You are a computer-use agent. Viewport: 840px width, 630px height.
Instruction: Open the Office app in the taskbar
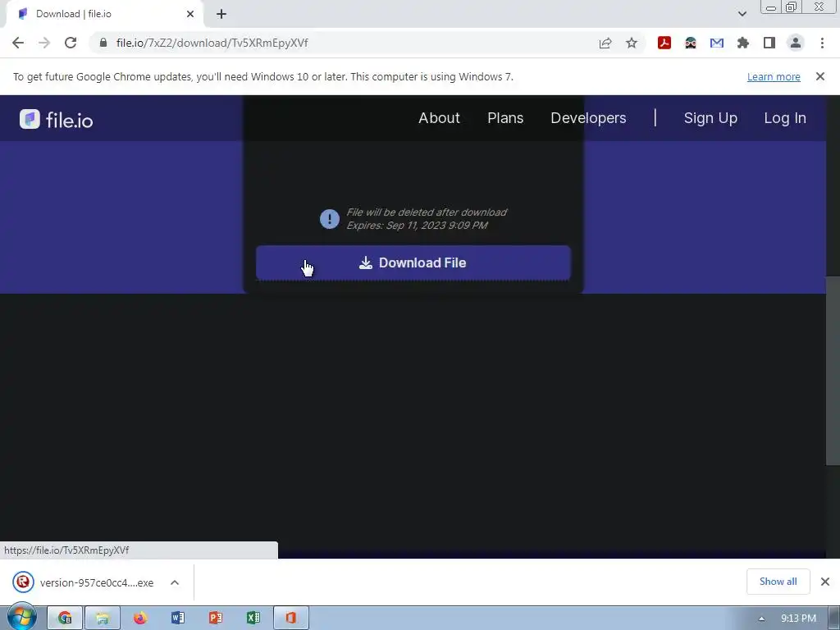point(291,619)
